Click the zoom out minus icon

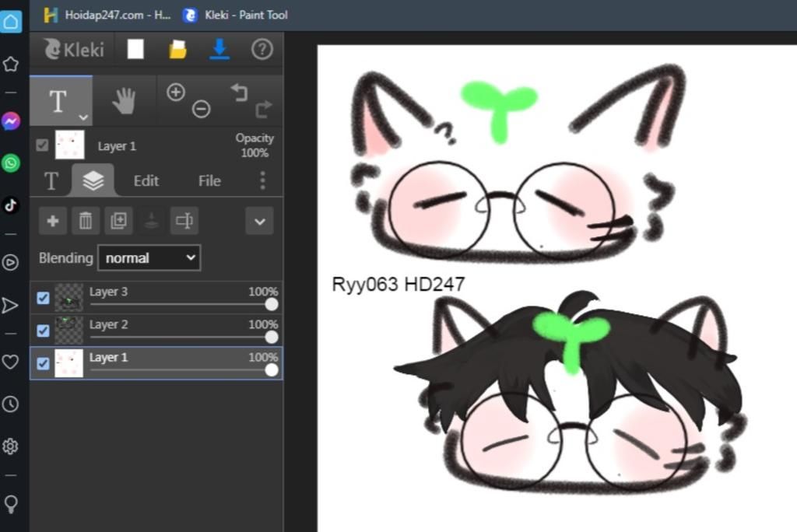[x=202, y=109]
